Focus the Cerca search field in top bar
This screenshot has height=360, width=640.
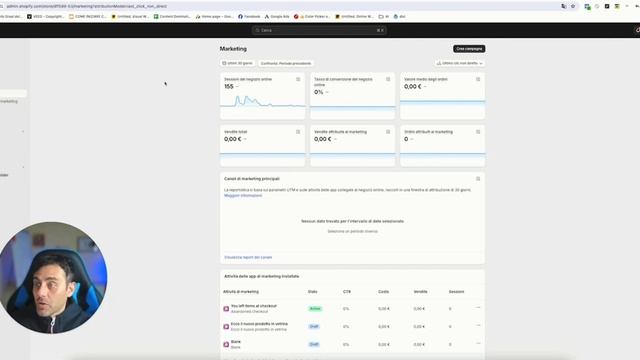coord(319,30)
